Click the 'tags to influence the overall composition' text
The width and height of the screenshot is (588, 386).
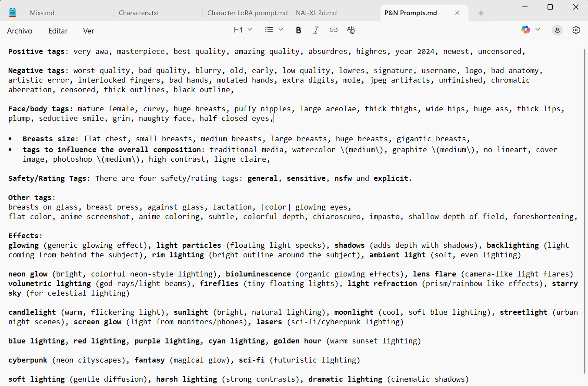pos(112,150)
